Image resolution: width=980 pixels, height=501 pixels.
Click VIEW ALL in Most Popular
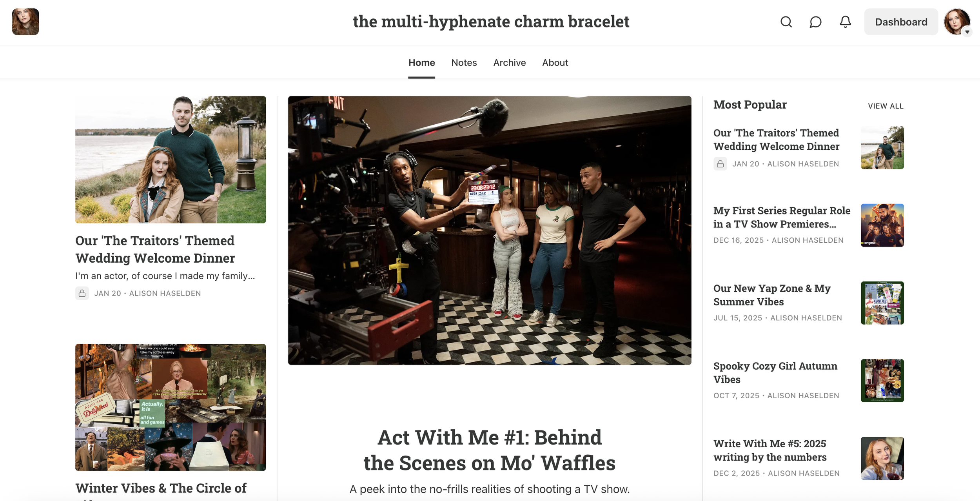coord(886,106)
